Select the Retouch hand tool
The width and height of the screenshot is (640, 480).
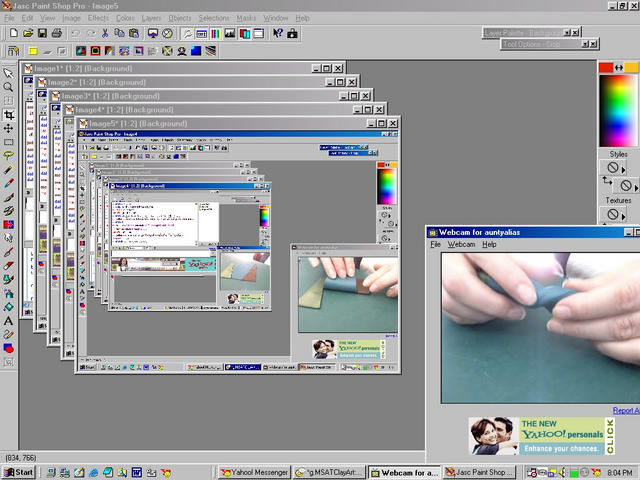(x=8, y=238)
